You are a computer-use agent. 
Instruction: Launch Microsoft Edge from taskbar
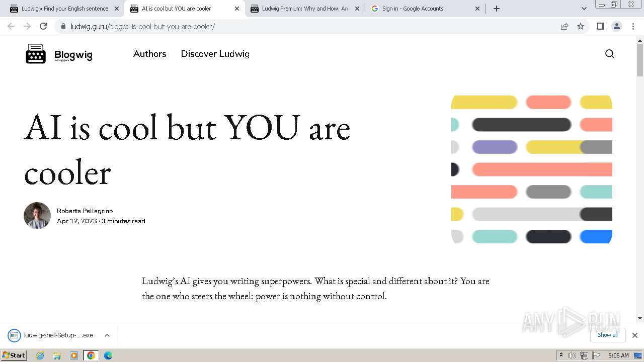pyautogui.click(x=108, y=355)
